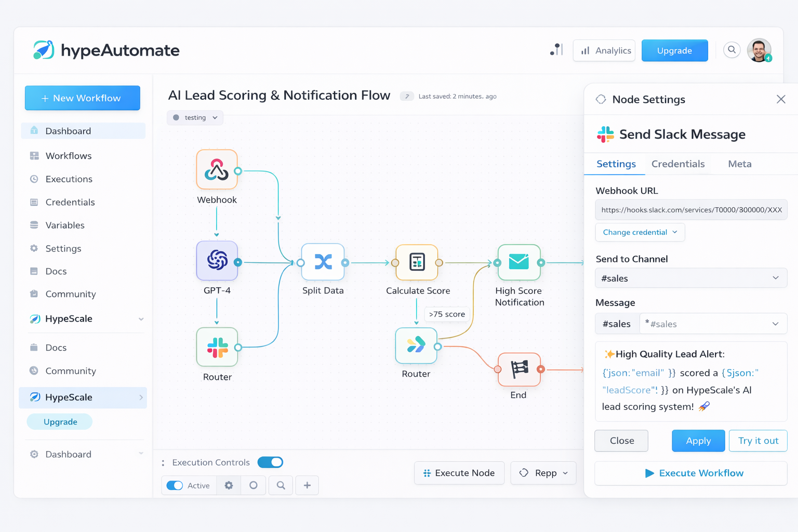Screen dimensions: 798x532
Task: Select the Router node with the Slack icon
Action: pos(217,347)
